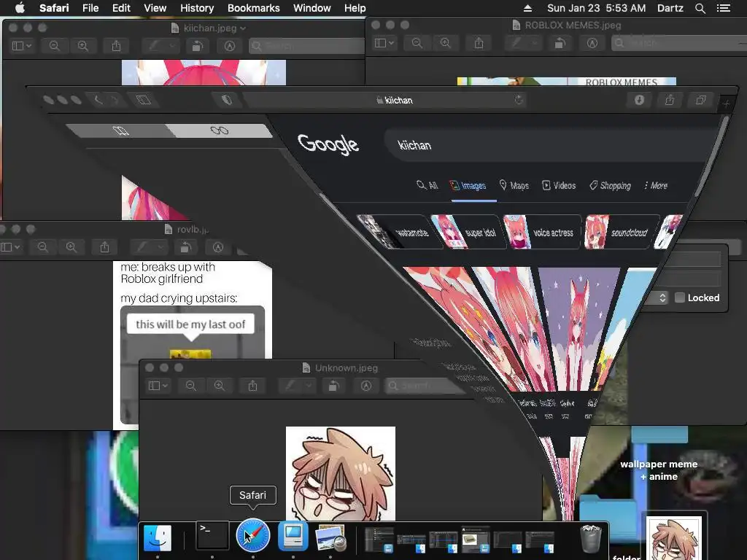Show all tabs in Safari
This screenshot has width=747, height=560.
(x=701, y=99)
